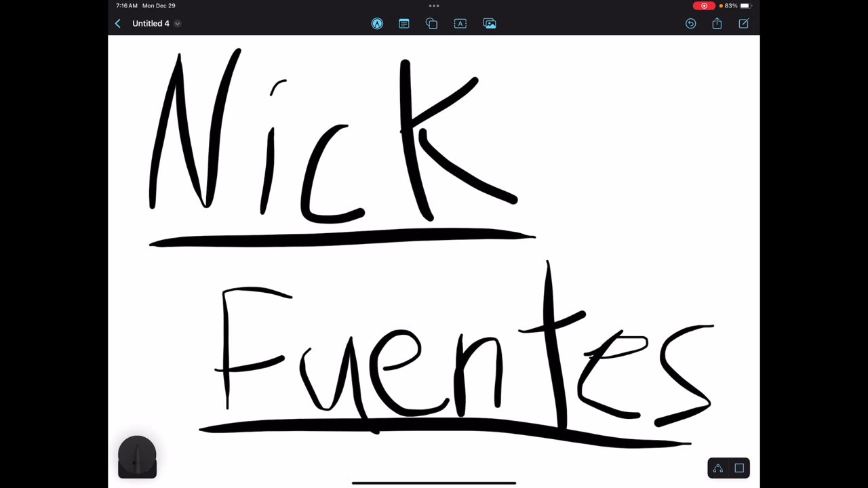Image resolution: width=868 pixels, height=488 pixels.
Task: Tap the 7:16 AM clock
Action: click(x=127, y=5)
